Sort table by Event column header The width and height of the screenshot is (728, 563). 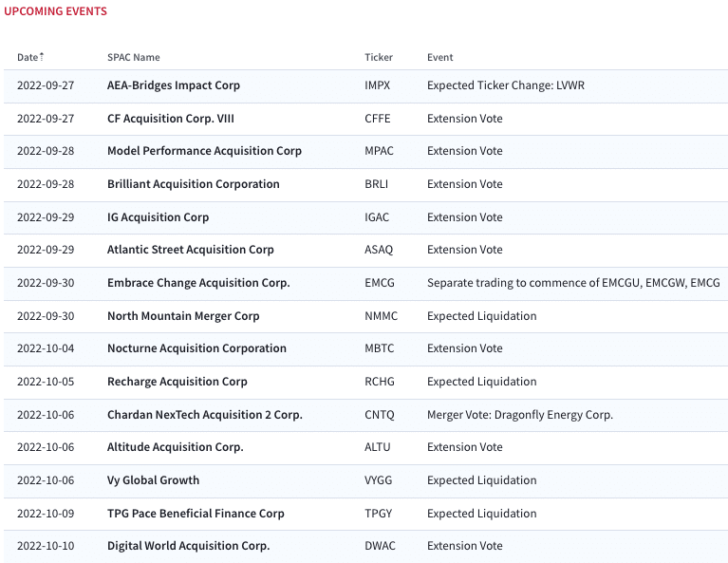439,57
